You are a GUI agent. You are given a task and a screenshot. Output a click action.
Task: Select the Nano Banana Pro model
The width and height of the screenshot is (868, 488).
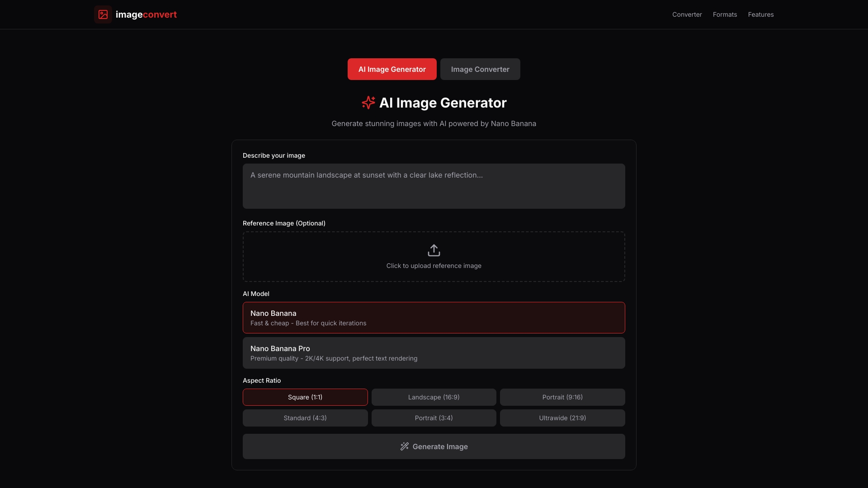(x=434, y=353)
